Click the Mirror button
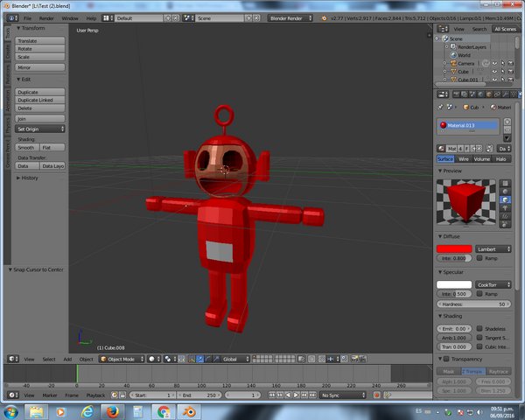The width and height of the screenshot is (525, 420). pyautogui.click(x=40, y=67)
